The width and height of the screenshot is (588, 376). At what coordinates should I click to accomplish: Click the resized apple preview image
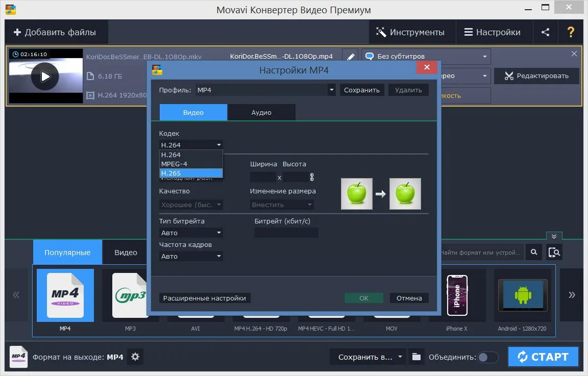pyautogui.click(x=405, y=194)
